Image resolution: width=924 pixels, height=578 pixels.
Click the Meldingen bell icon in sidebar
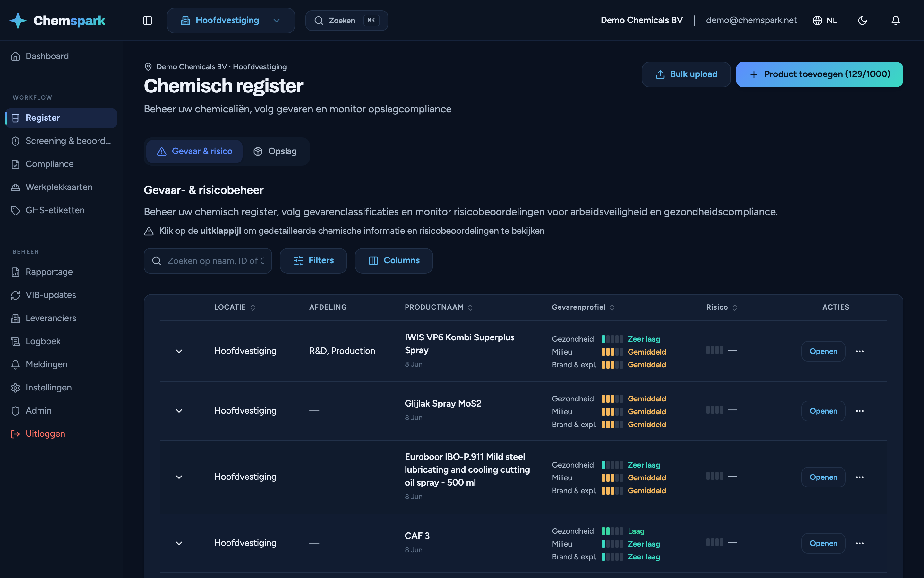tap(15, 364)
